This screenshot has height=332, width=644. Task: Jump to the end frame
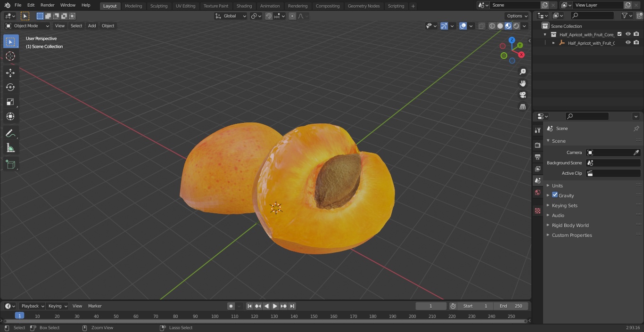tap(292, 306)
